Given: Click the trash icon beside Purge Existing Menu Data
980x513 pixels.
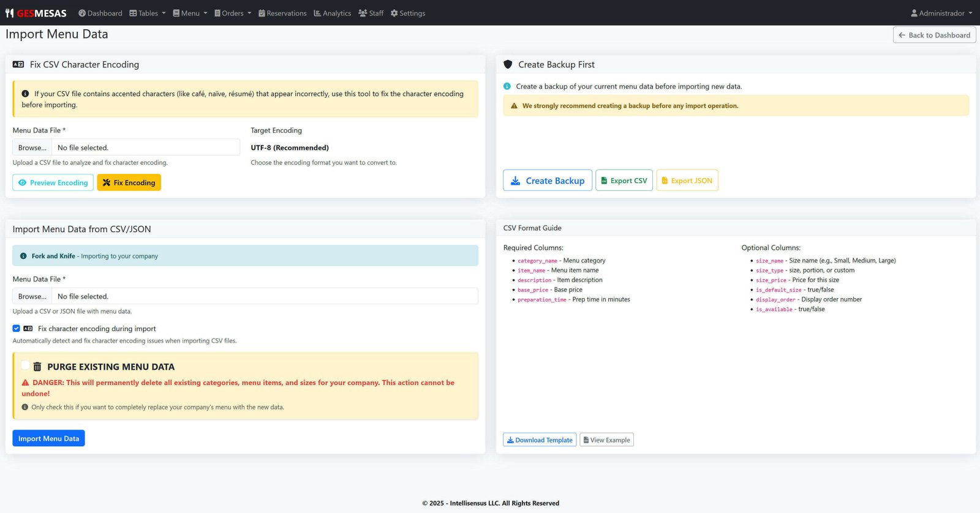Looking at the screenshot, I should click(x=37, y=367).
